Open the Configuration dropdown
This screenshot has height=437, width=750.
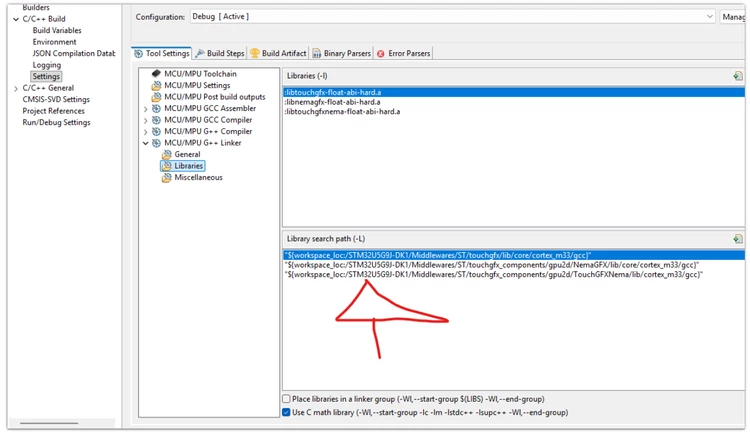coord(452,16)
